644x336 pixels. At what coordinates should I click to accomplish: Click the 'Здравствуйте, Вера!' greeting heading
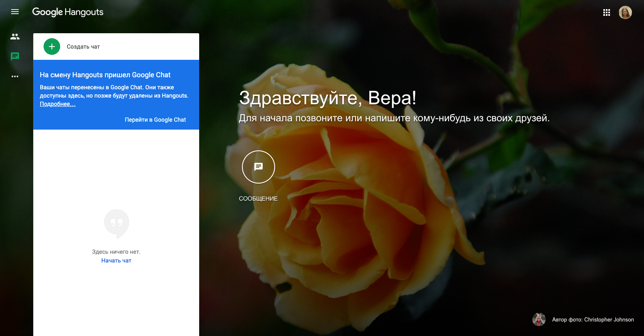click(328, 98)
